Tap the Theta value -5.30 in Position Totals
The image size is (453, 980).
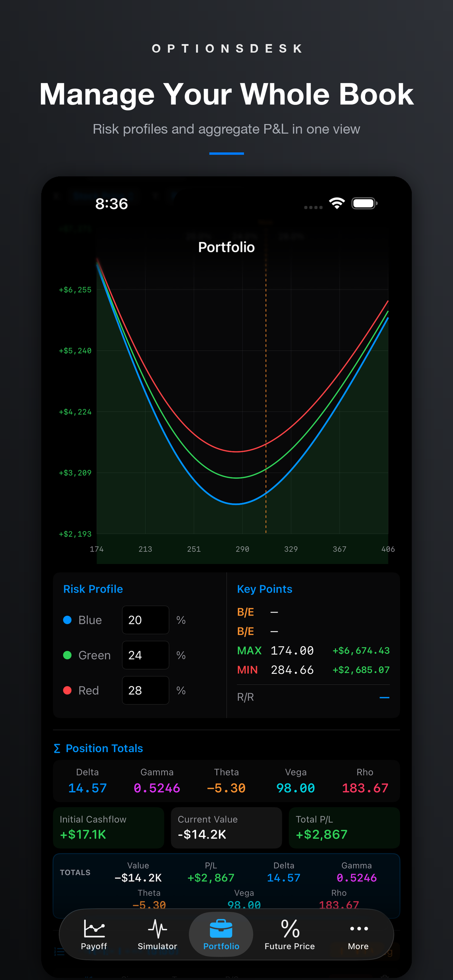pyautogui.click(x=226, y=788)
